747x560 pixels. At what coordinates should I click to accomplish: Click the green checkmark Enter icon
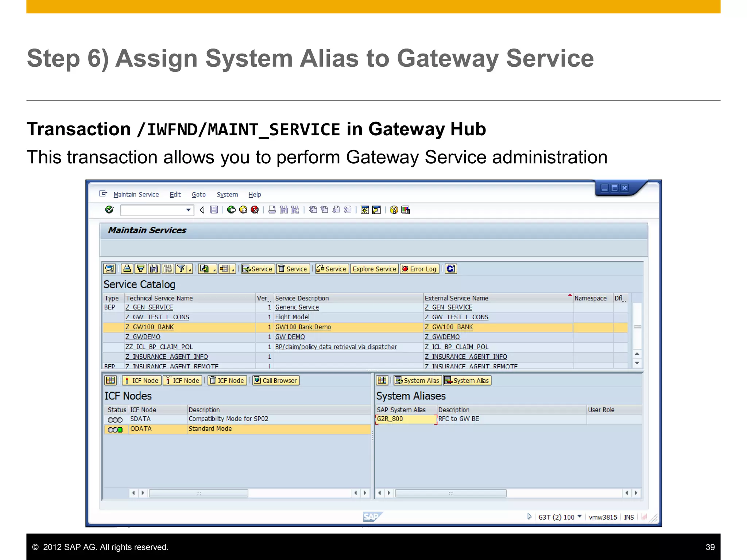coord(109,210)
